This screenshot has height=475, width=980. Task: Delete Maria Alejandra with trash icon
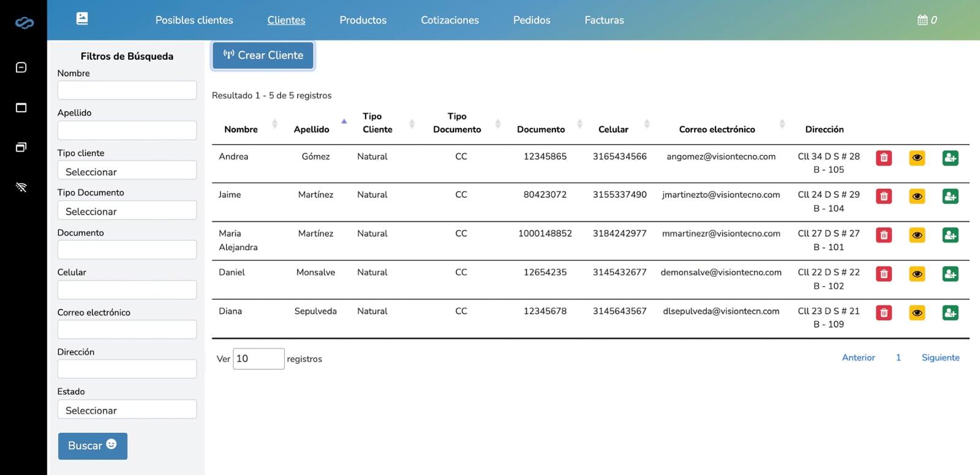(x=884, y=235)
